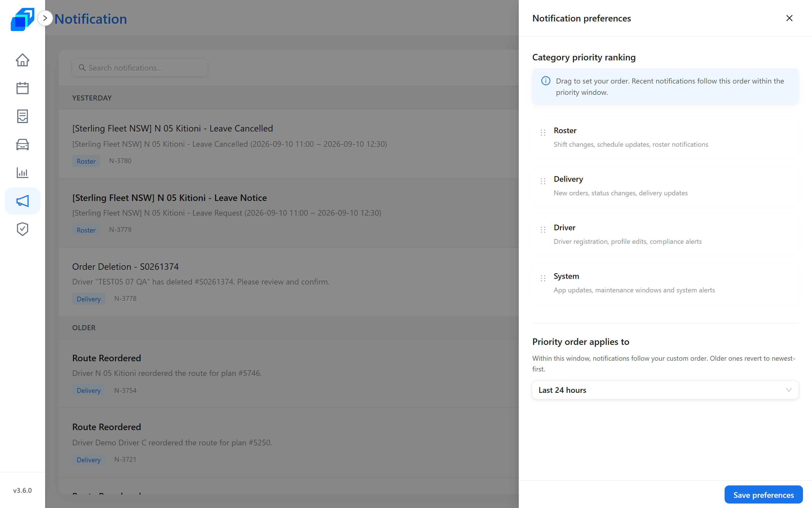Open Route Reordered notification for plan #5250
Viewport: 812px width, 508px height.
coord(288,443)
